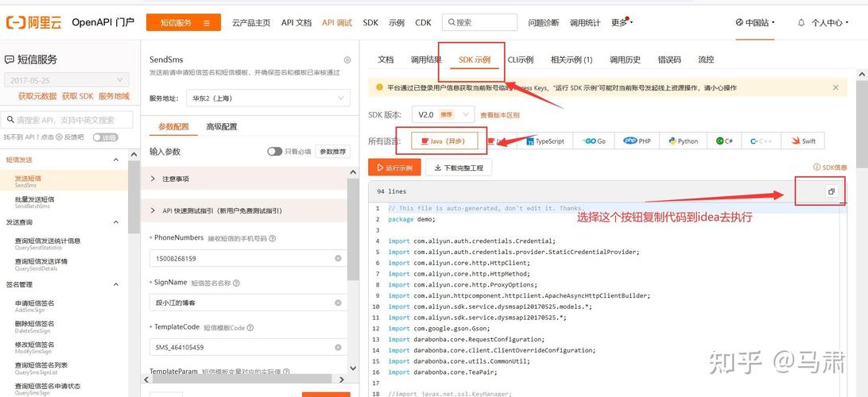Collapse the 发送查询 sidebar group
The image size is (868, 397).
pyautogui.click(x=116, y=222)
